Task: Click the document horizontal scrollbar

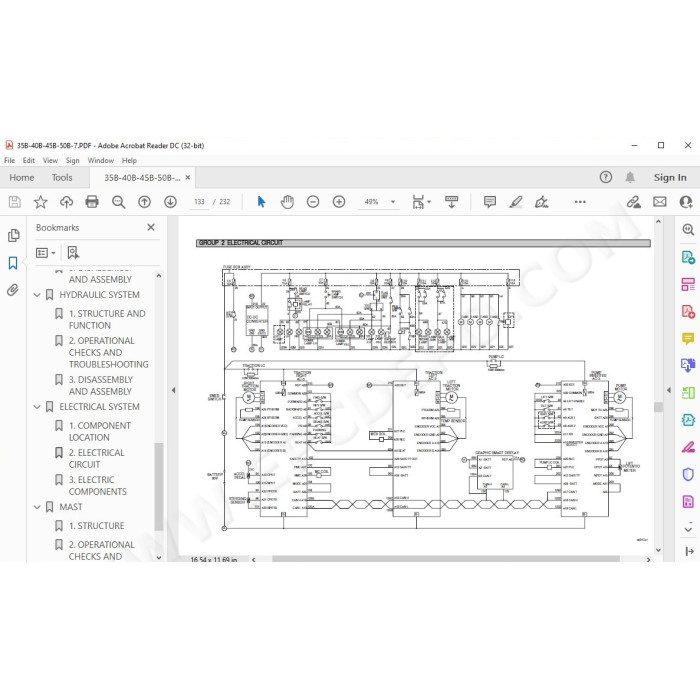Action: 446,559
